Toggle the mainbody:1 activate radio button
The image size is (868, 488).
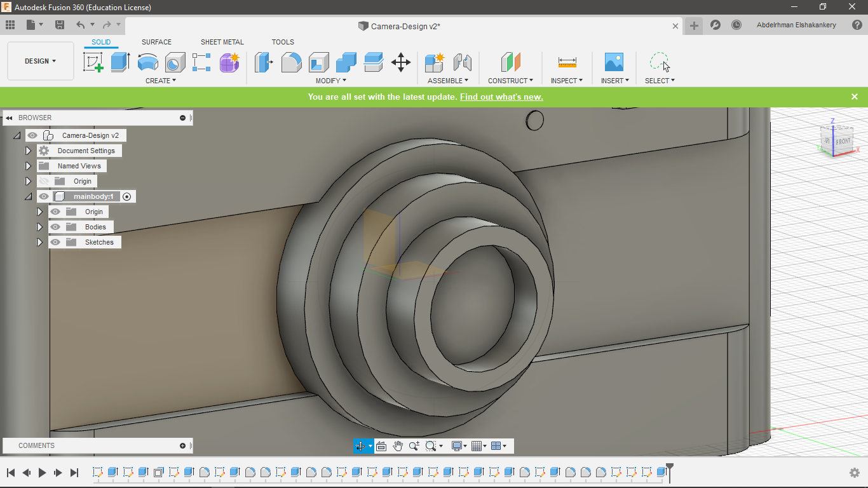point(126,196)
